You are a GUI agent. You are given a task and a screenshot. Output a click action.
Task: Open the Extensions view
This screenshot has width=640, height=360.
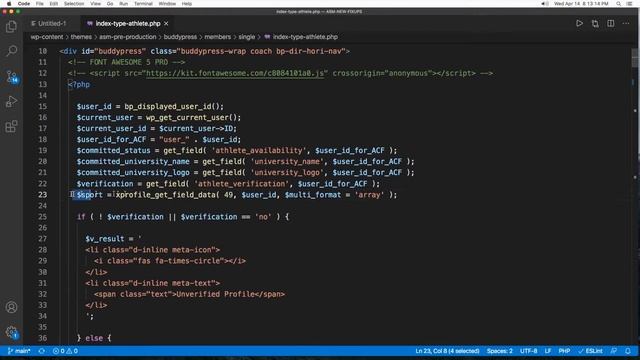tap(11, 126)
